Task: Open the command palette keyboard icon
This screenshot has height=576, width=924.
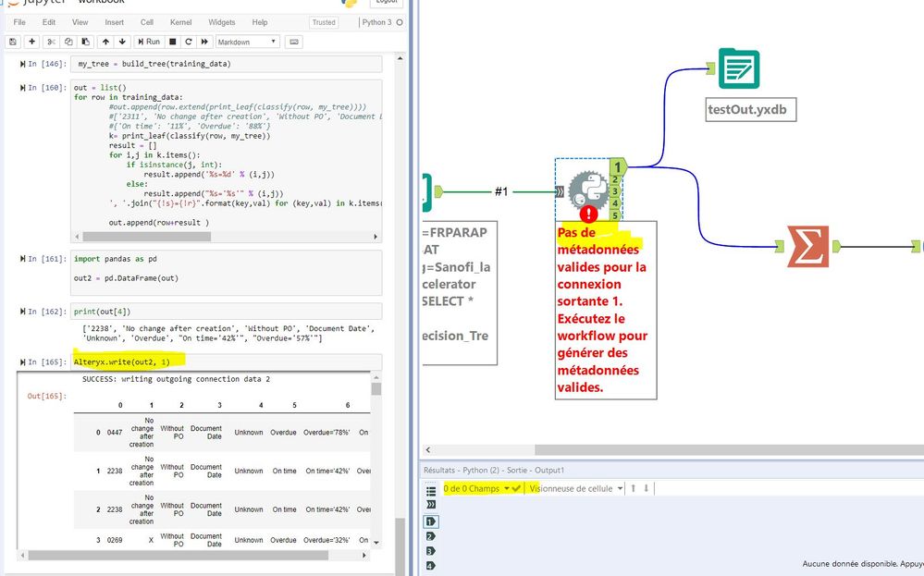Action: coord(294,42)
